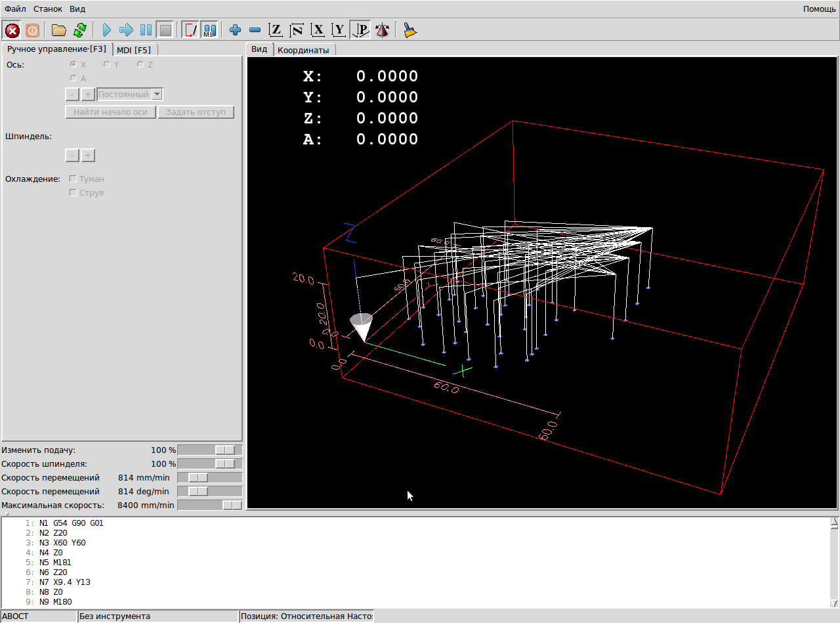Enable Туман mist coolant checkbox
The image size is (840, 623).
tap(73, 179)
